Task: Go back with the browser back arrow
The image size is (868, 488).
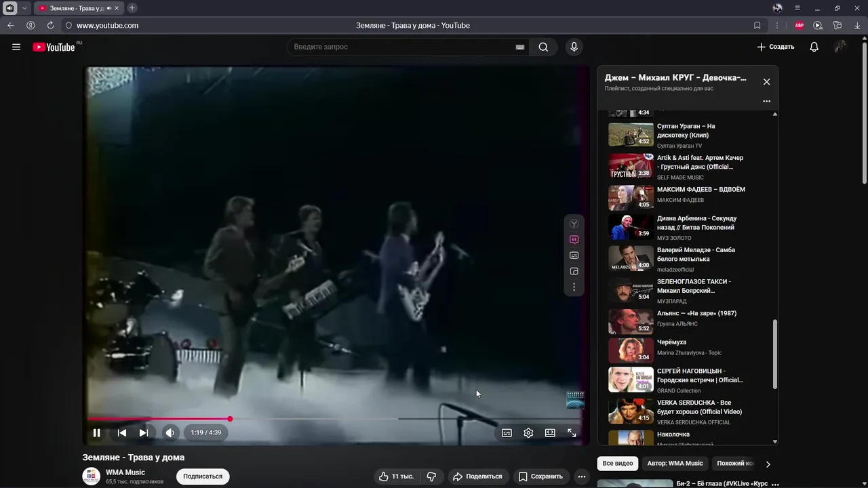Action: (10, 25)
